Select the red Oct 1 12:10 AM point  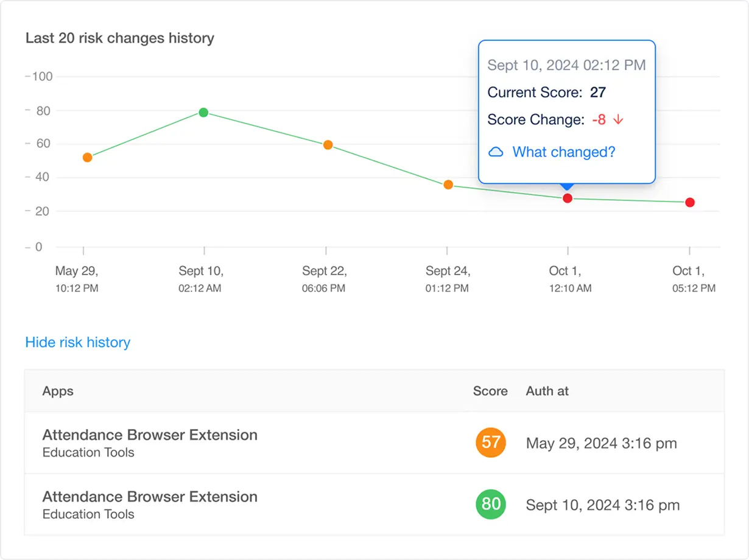click(x=568, y=198)
